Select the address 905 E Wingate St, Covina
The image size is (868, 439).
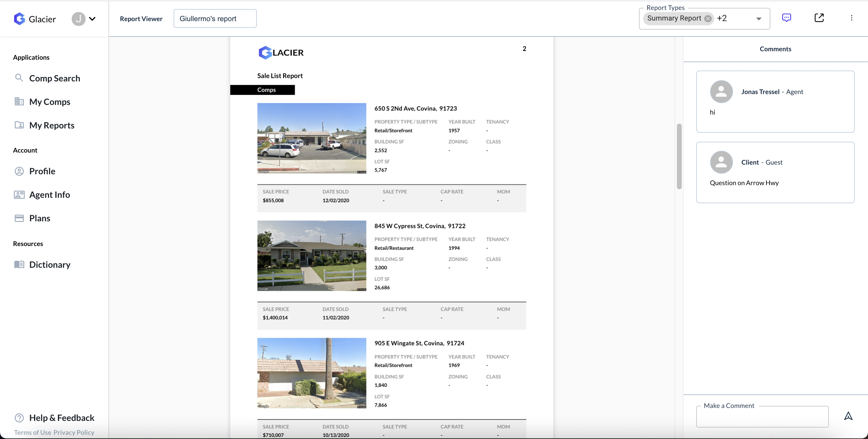coord(419,343)
